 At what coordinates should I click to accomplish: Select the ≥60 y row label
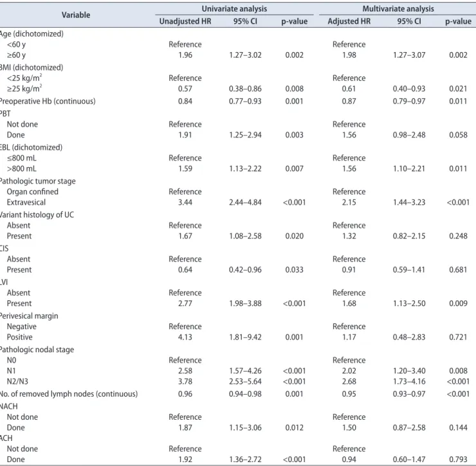coord(16,55)
